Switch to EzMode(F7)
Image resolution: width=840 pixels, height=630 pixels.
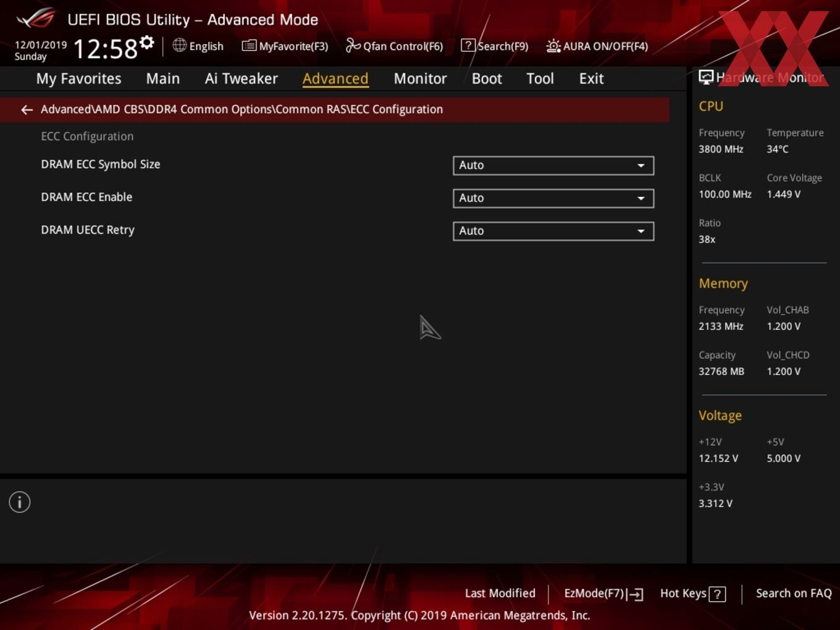pyautogui.click(x=594, y=594)
